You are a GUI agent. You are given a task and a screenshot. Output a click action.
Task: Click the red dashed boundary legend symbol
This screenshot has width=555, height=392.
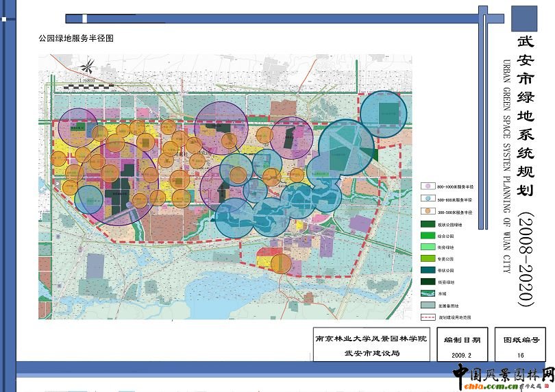point(429,317)
